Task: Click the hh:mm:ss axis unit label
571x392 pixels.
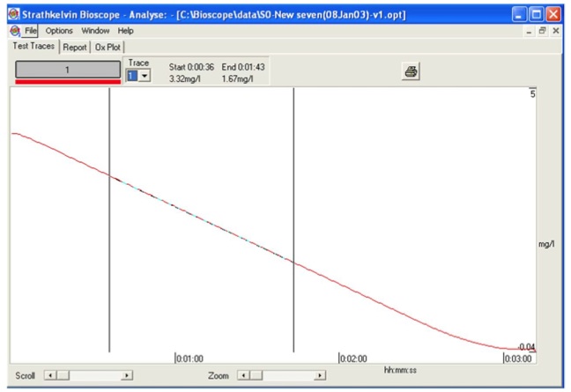Action: (400, 370)
